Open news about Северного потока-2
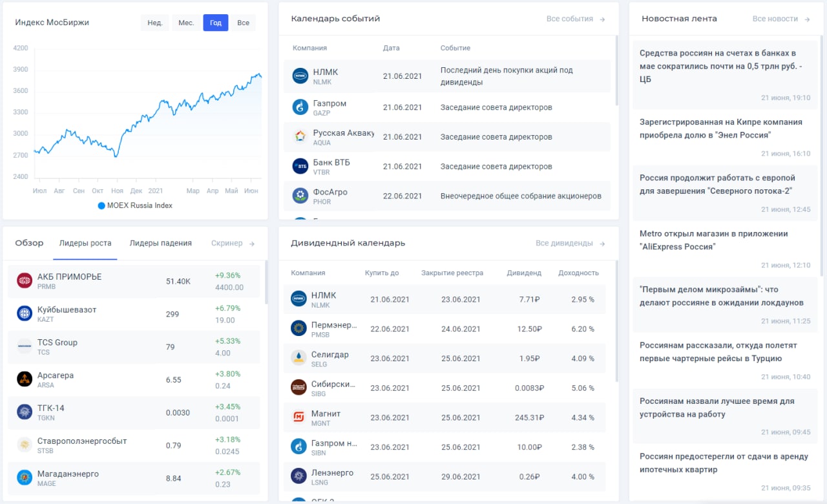The height and width of the screenshot is (504, 827). pos(725,192)
